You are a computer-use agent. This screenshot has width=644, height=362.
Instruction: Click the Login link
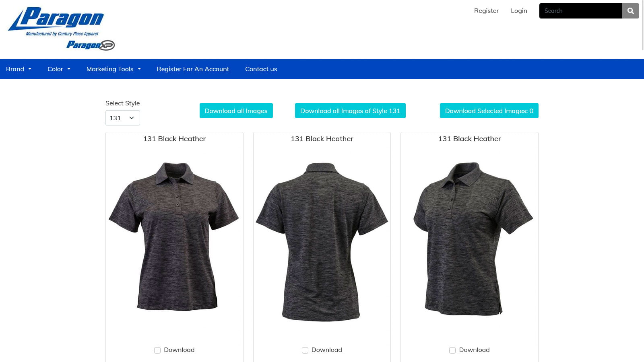(519, 11)
